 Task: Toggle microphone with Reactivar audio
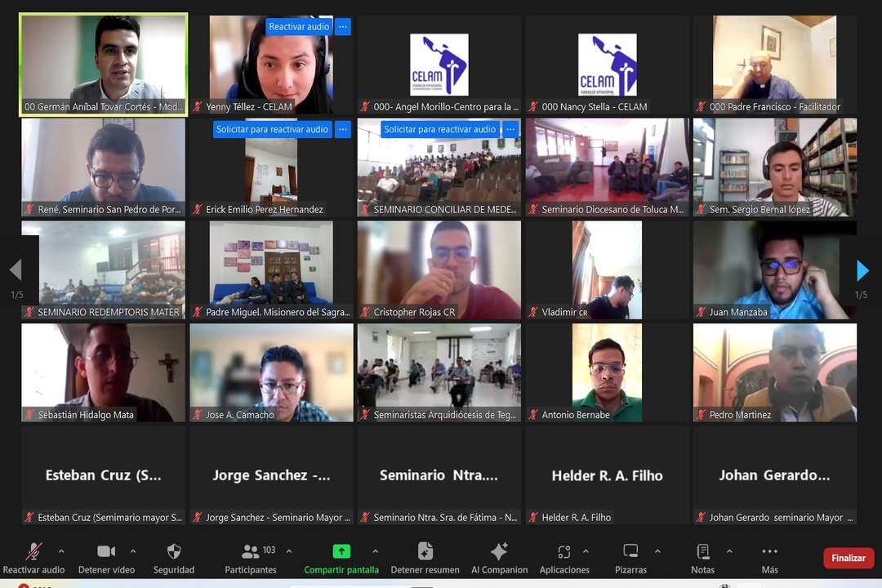click(33, 552)
